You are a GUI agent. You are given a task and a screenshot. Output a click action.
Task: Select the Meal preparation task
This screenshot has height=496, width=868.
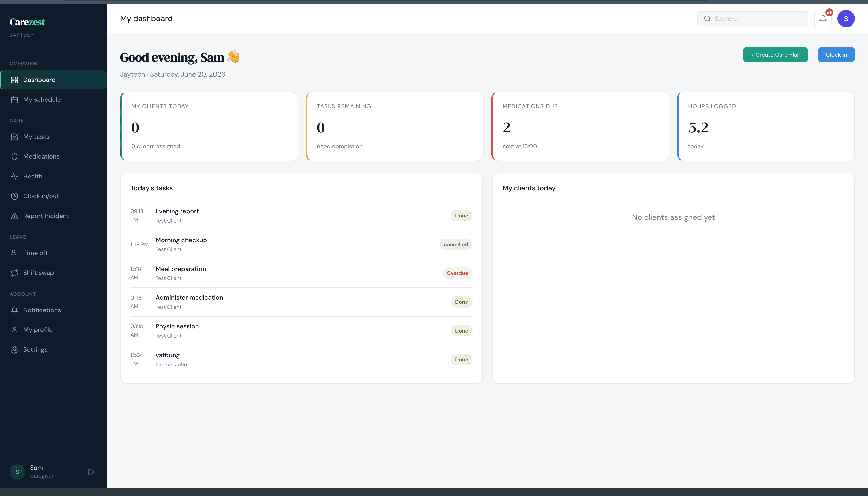[301, 273]
